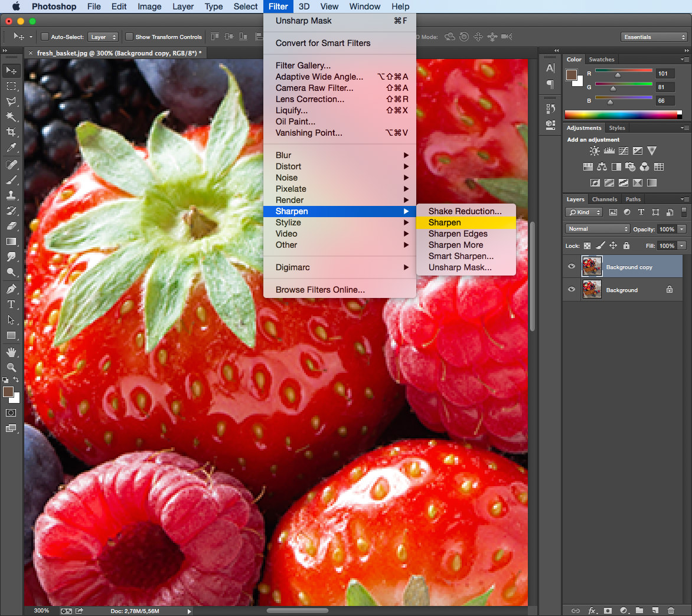This screenshot has height=616, width=692.
Task: Select the Polygonal Lasso tool
Action: pos(11,101)
